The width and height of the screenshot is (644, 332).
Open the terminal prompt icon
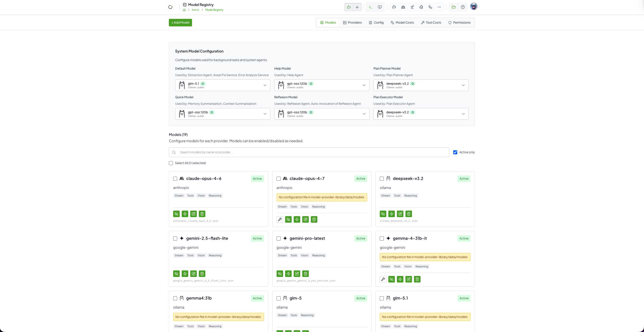click(x=370, y=7)
